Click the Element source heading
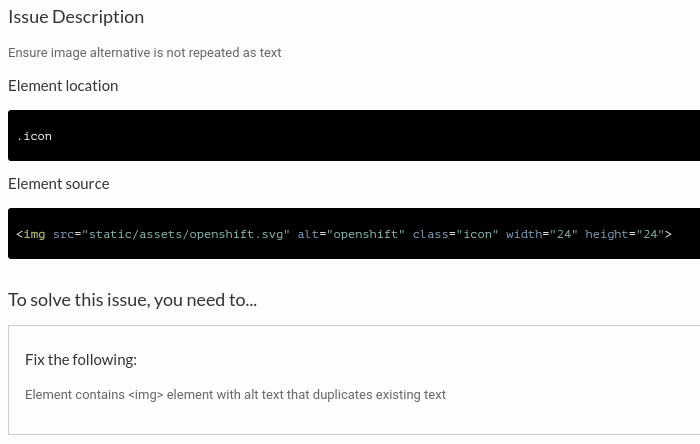This screenshot has height=444, width=700. click(59, 184)
